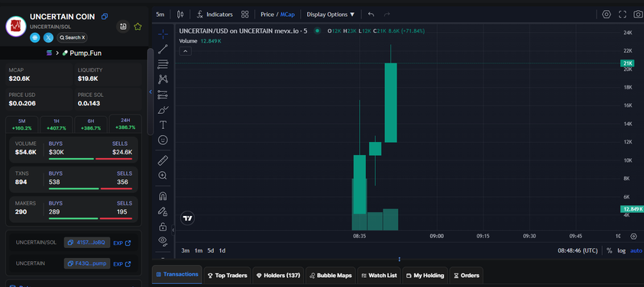Screen dimensions: 644x287
Task: Open the My Holding tab
Action: point(425,276)
